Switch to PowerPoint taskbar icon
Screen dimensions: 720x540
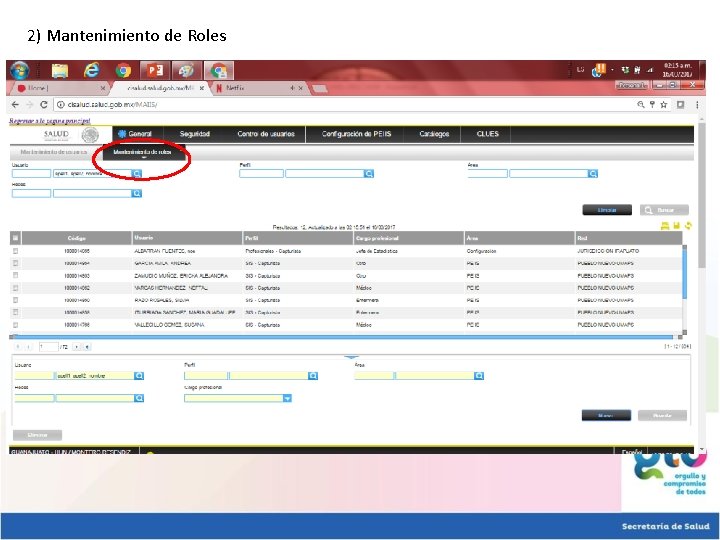pyautogui.click(x=155, y=70)
